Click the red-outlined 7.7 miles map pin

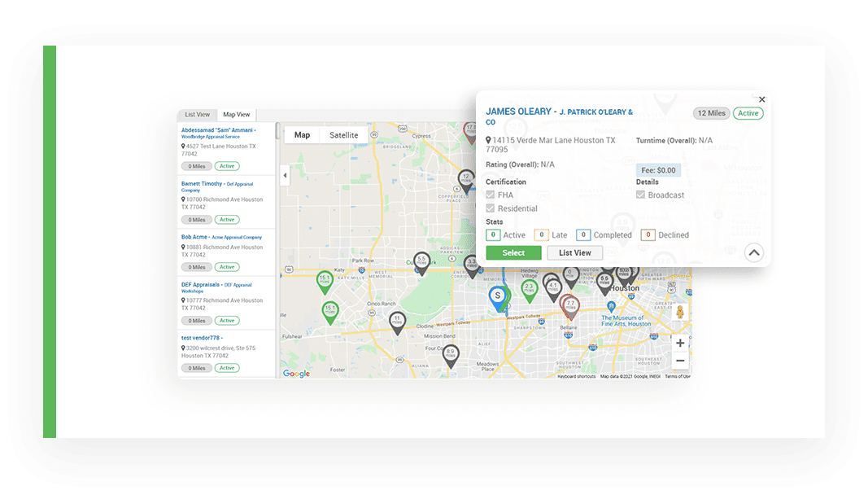[x=570, y=304]
